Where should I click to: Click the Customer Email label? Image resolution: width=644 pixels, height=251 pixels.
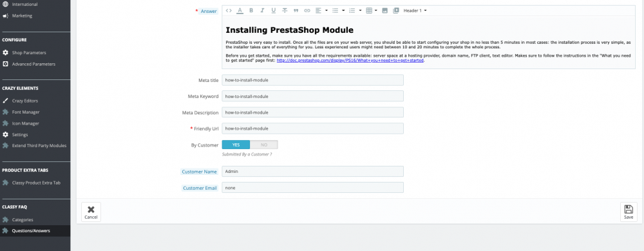(200, 188)
